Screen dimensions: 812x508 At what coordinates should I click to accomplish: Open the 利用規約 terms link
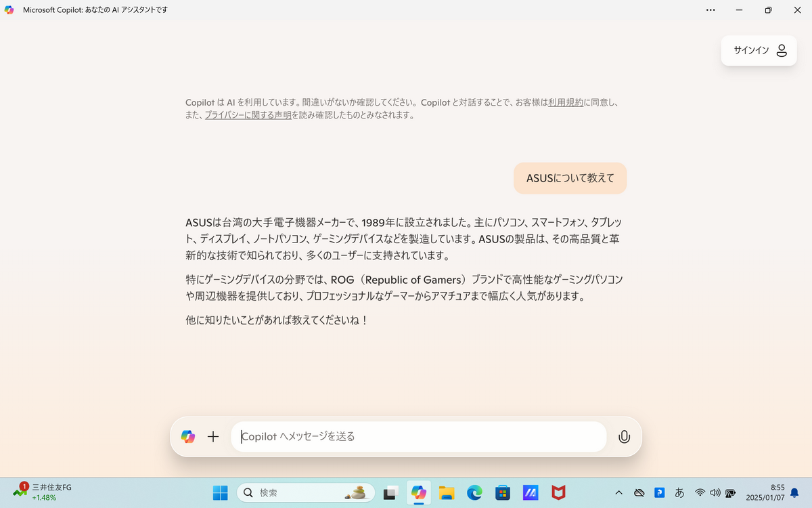coord(566,102)
